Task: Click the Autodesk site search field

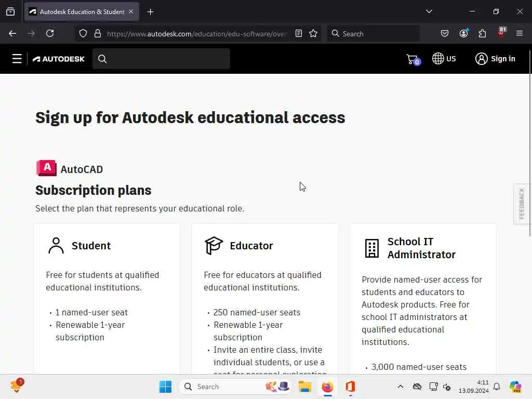Action: 161,59
